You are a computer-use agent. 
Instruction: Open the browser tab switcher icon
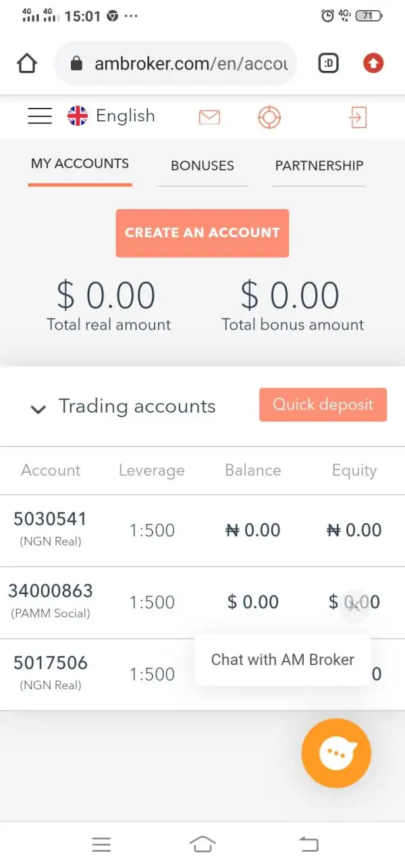328,63
